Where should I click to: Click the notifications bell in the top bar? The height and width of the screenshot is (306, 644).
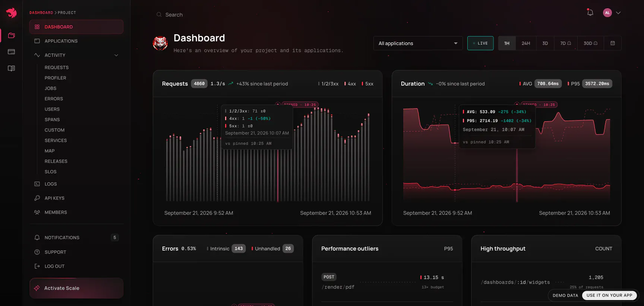pos(590,13)
